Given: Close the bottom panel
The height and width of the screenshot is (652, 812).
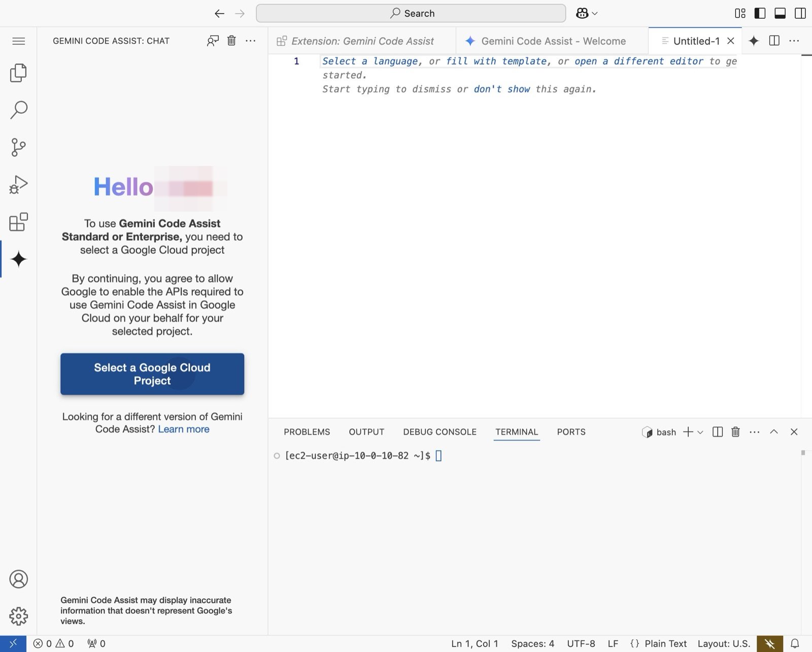Looking at the screenshot, I should (x=794, y=432).
